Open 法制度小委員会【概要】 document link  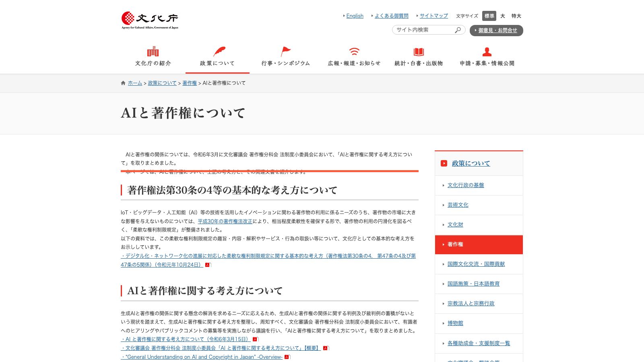pos(221,348)
